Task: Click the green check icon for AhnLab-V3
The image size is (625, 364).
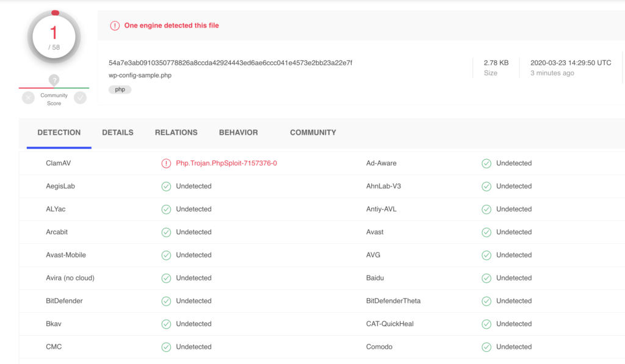Action: click(486, 187)
